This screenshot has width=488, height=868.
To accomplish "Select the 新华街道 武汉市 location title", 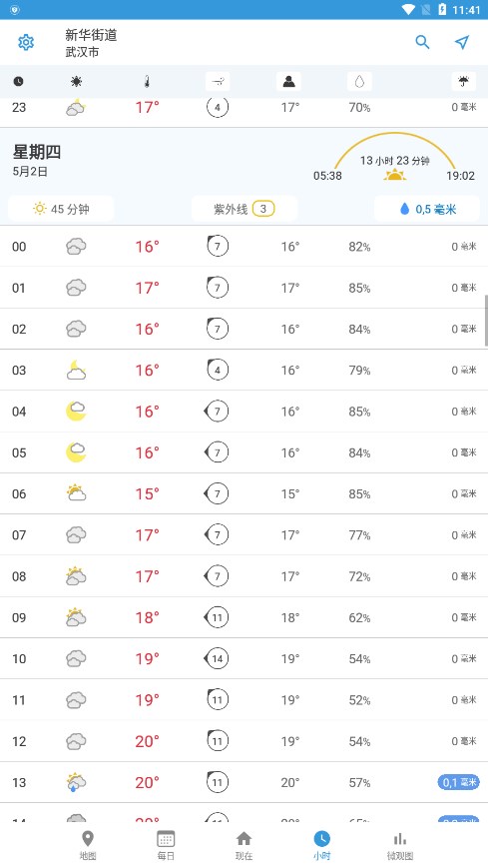I will (91, 43).
